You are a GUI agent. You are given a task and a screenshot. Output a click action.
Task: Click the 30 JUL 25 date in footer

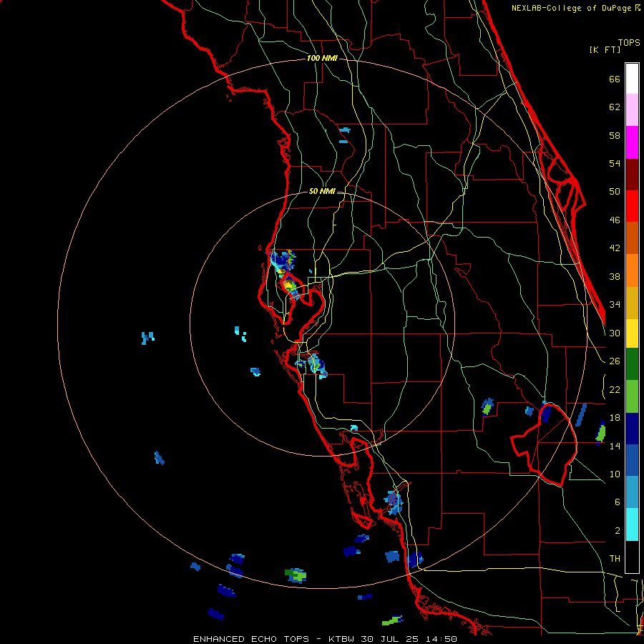tap(391, 639)
